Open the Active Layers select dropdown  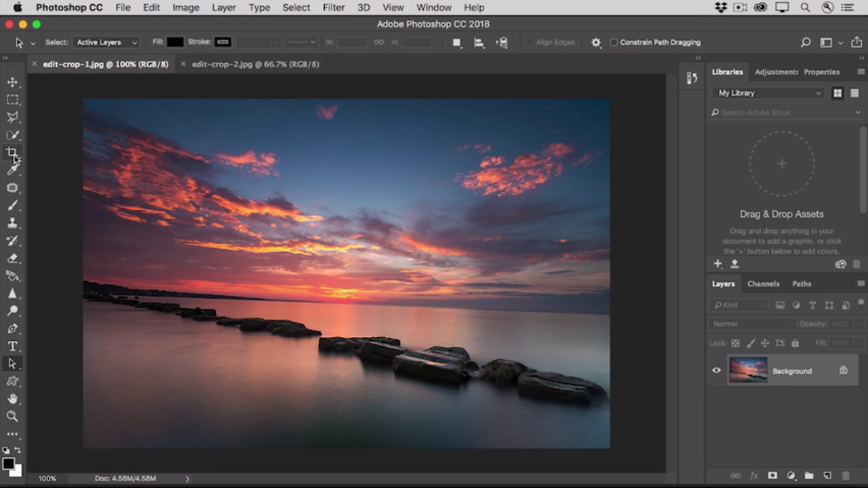point(106,42)
